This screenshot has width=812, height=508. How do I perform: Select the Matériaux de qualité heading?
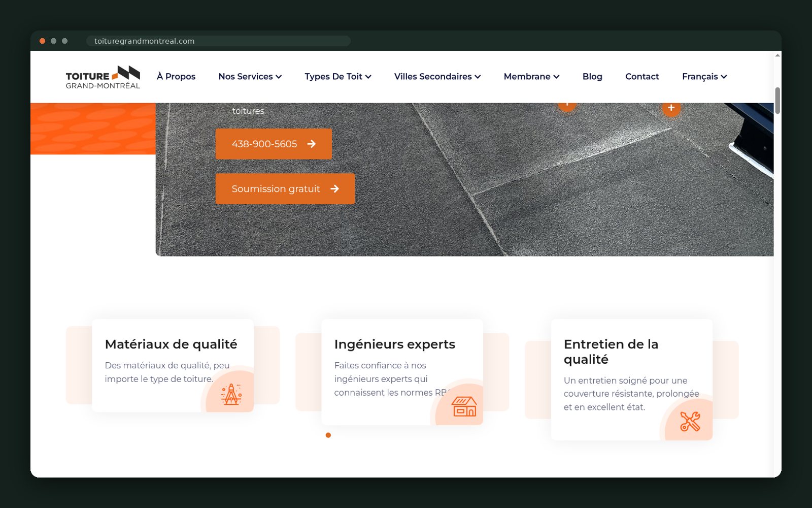coord(171,344)
